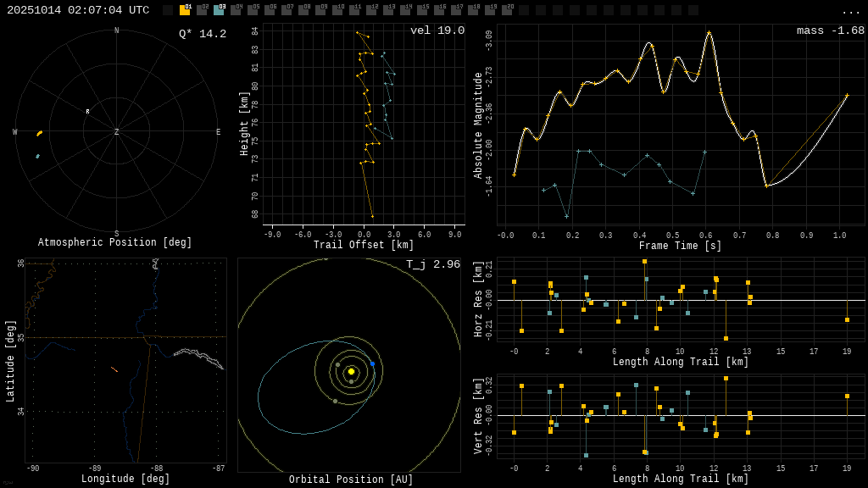Screen dimensions: 868x488
Task: Click the T_j 2.96 Tisserand value
Action: click(x=432, y=264)
